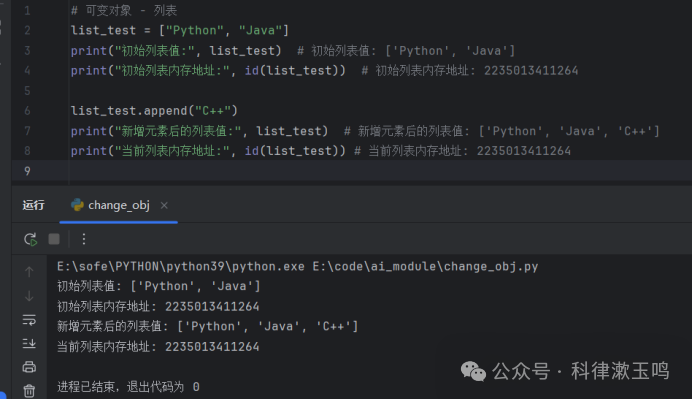Screen dimensions: 692x399
Task: Click print("当前列表内存地址:") on line 8
Action: (208, 151)
